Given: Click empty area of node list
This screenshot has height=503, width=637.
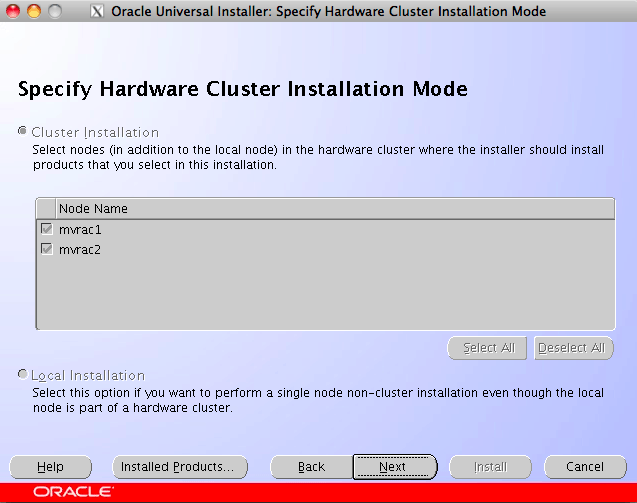Looking at the screenshot, I should coord(325,295).
